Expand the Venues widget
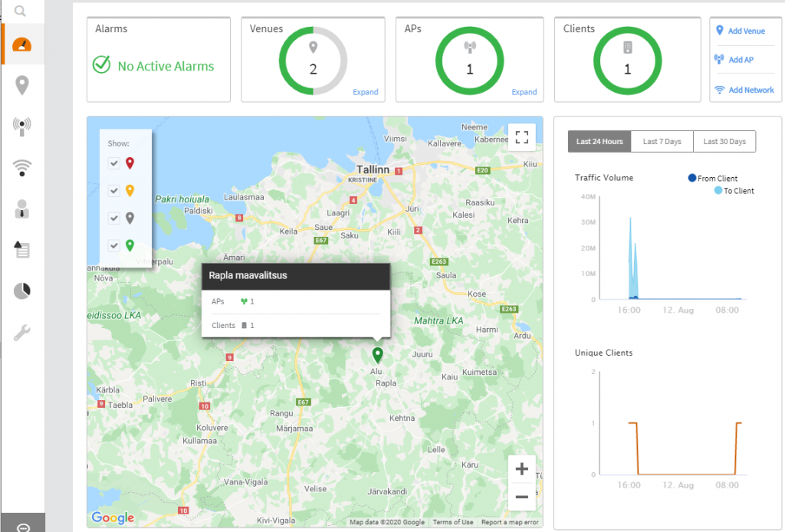This screenshot has height=532, width=785. [365, 92]
